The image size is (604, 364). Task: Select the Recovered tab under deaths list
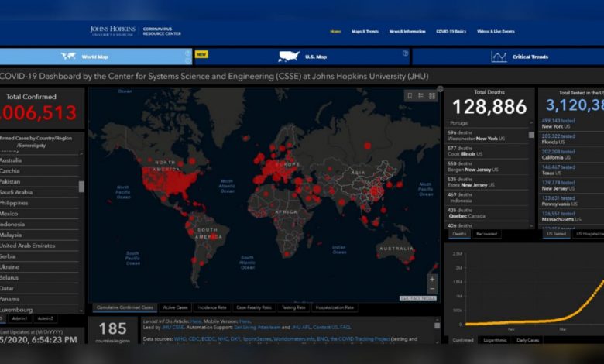pos(486,233)
